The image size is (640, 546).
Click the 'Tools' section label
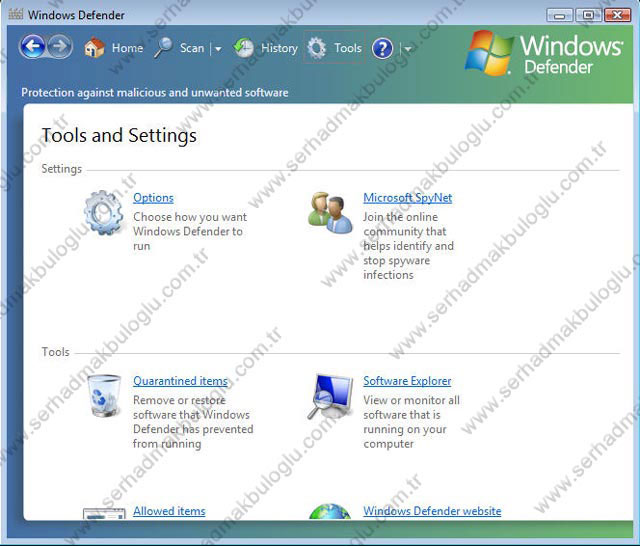(x=56, y=352)
